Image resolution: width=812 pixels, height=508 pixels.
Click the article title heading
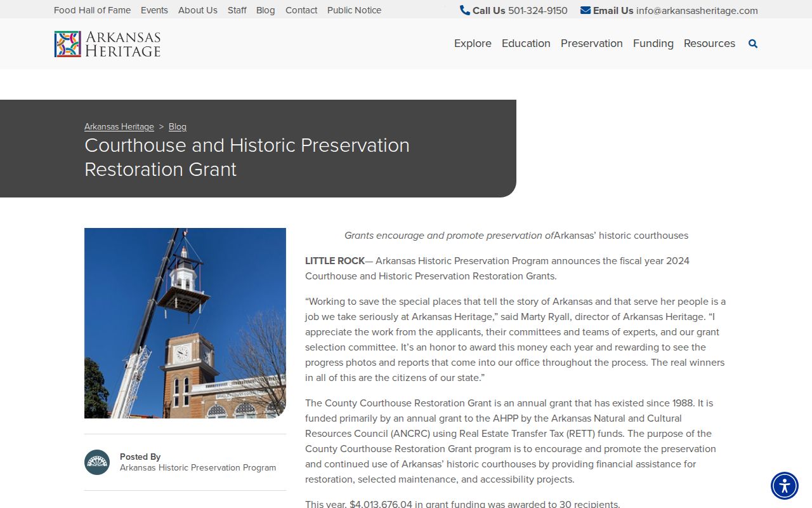[x=247, y=157]
